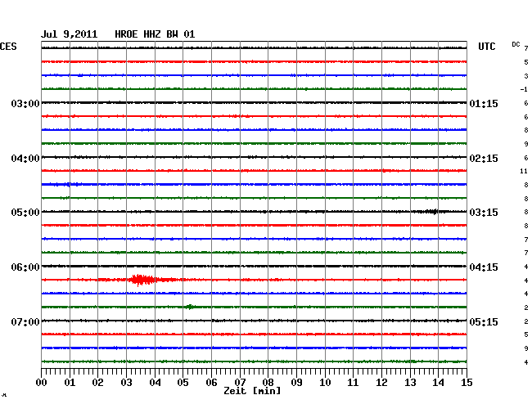Click the '10' minute tick label
The width and height of the screenshot is (532, 404).
click(x=325, y=383)
